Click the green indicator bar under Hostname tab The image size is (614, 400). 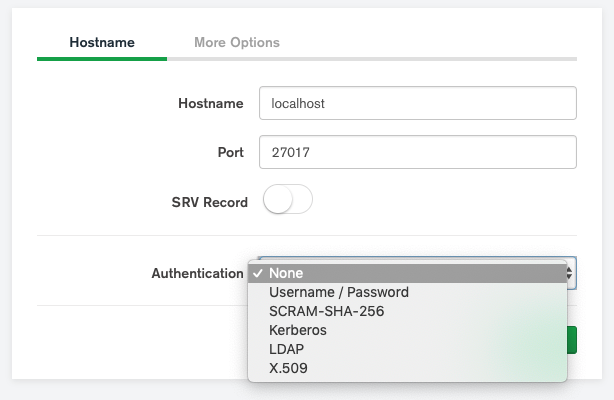point(102,59)
